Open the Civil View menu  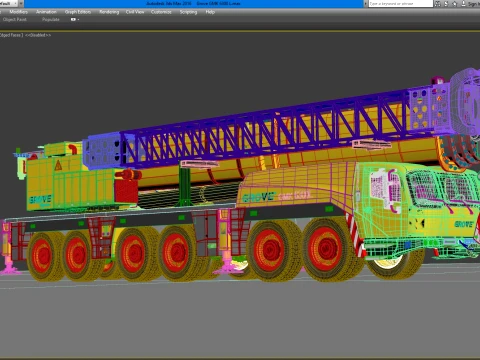point(135,12)
